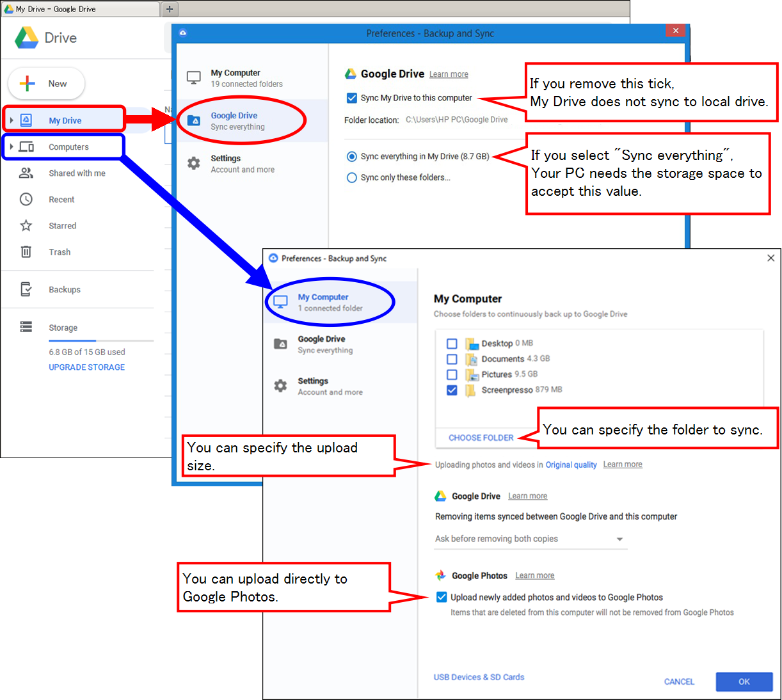Close the back Preferences window with red X

[676, 31]
